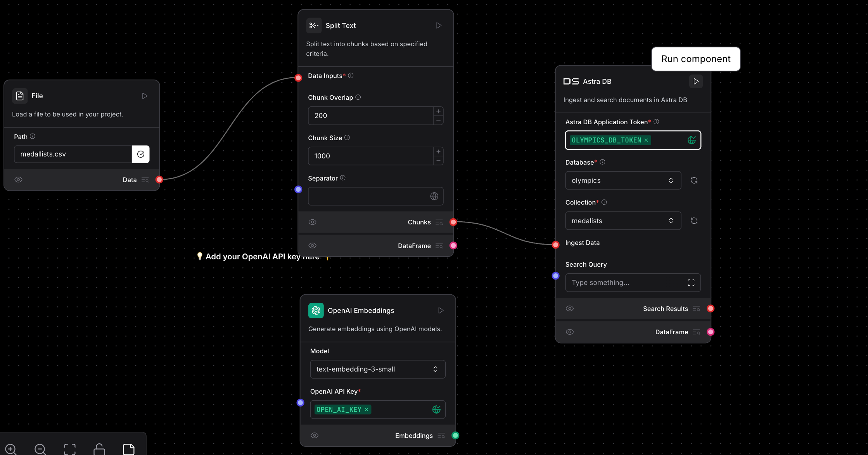This screenshot has height=455, width=868.
Task: Hide the Data output on the File component
Action: [x=19, y=179]
